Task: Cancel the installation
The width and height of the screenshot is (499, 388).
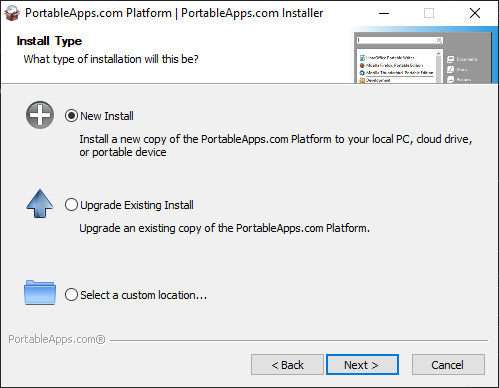Action: point(448,365)
